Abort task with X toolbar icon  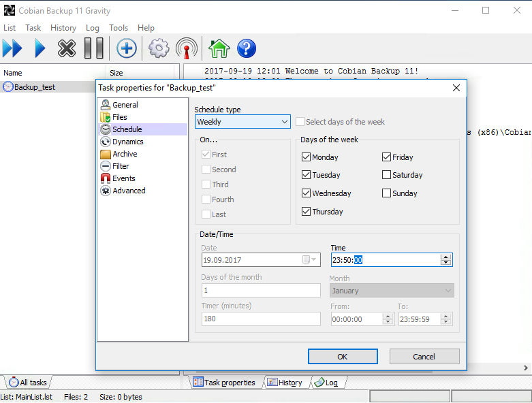67,48
